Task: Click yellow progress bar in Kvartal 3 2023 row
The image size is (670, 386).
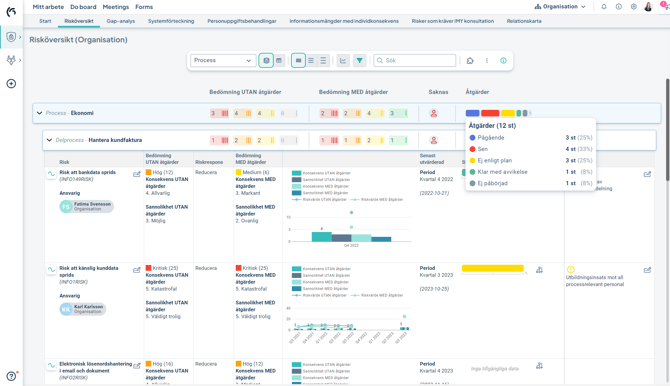Action: point(493,268)
